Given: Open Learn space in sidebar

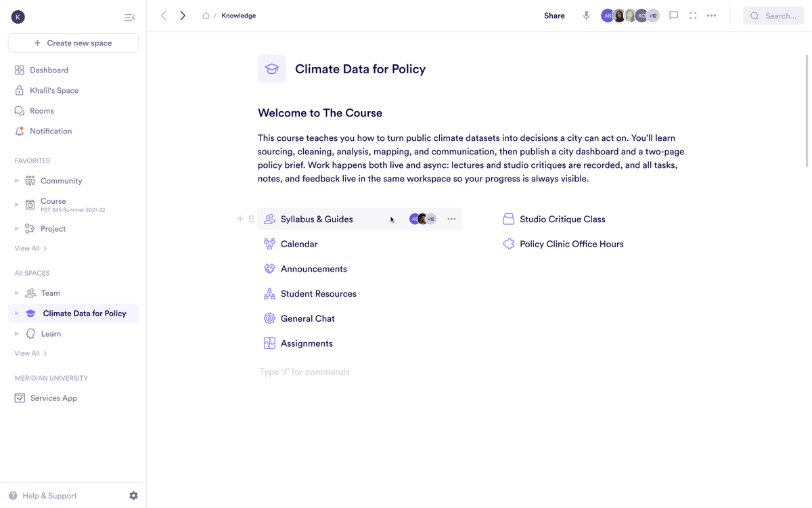Looking at the screenshot, I should click(x=51, y=334).
